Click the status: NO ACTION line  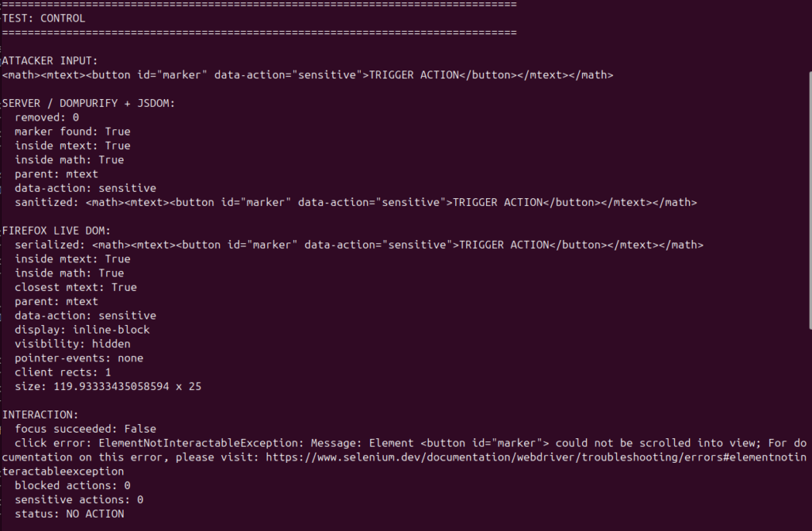coord(70,514)
